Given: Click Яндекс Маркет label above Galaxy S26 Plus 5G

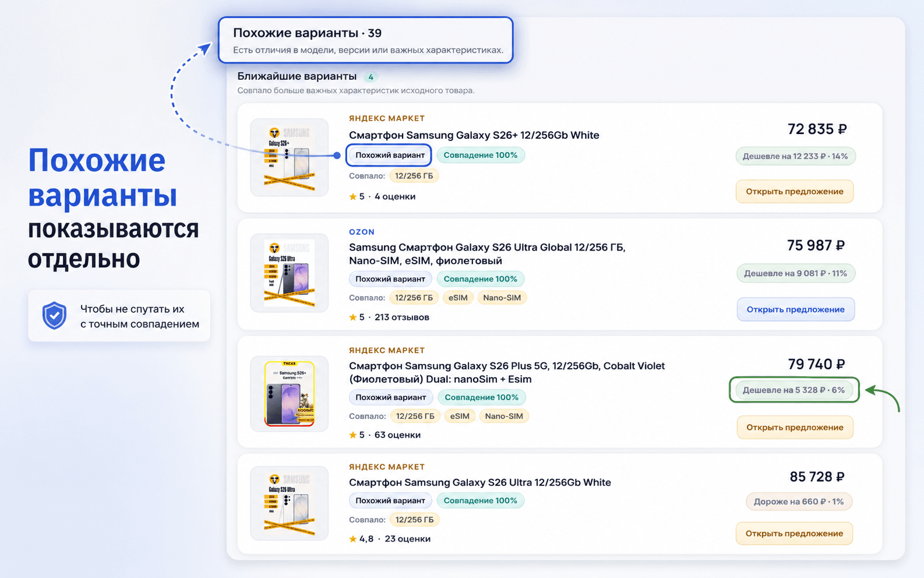Looking at the screenshot, I should [387, 350].
